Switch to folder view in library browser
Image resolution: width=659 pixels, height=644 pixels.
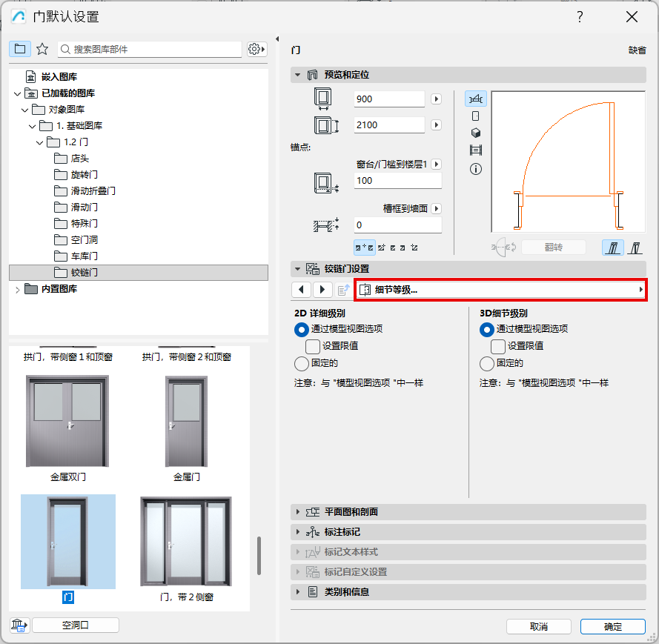pos(20,49)
